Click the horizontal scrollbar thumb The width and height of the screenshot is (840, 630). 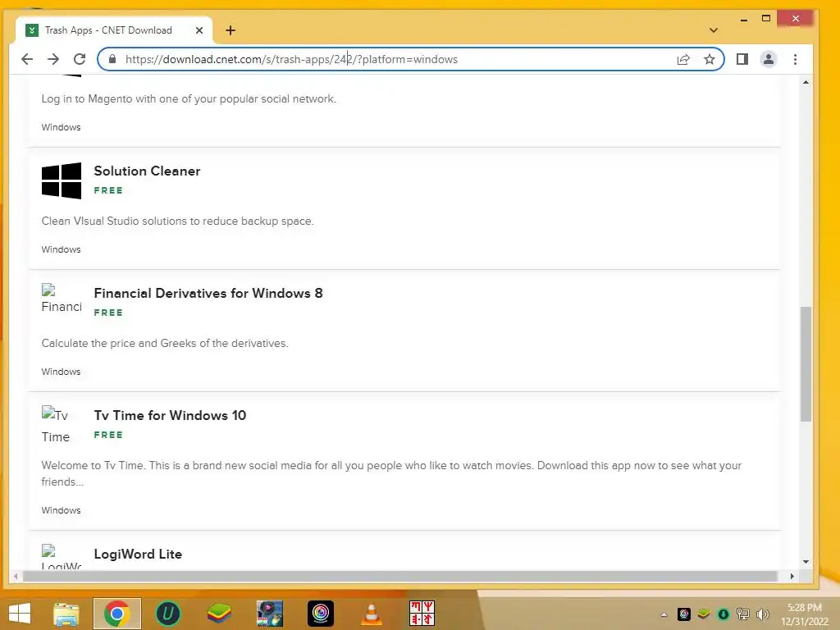click(400, 576)
